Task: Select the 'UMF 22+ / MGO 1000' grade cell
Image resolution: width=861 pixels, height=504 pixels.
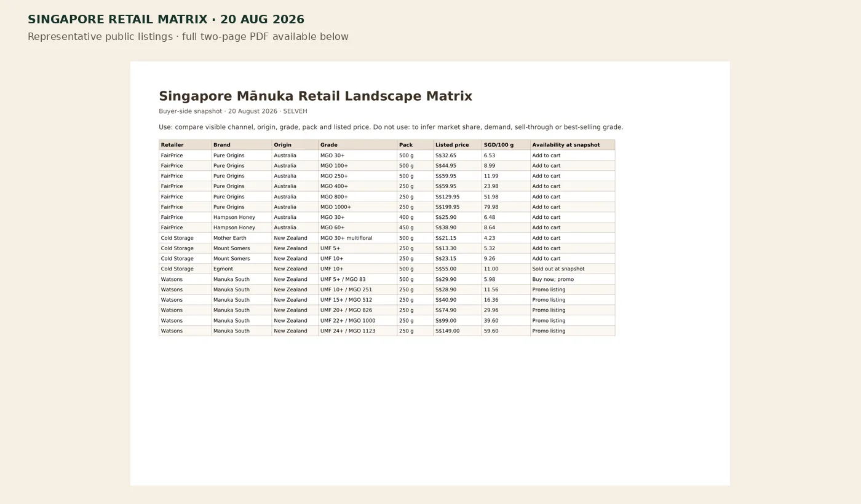Action: point(357,320)
